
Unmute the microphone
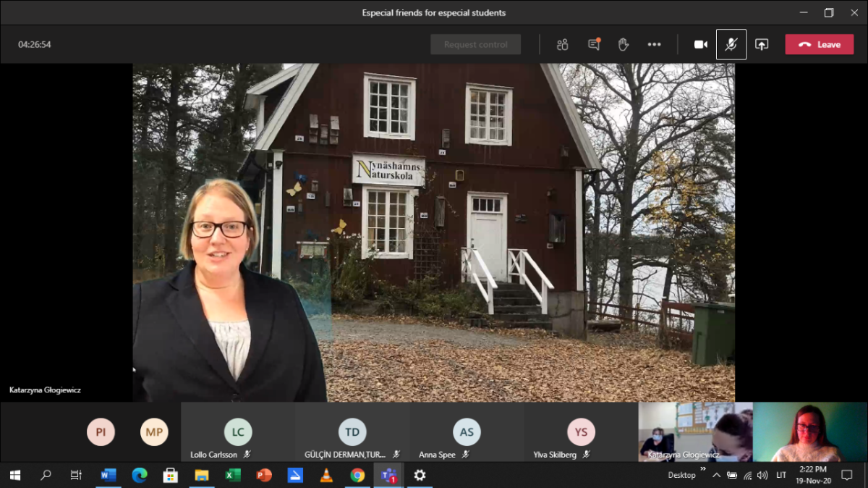(731, 44)
